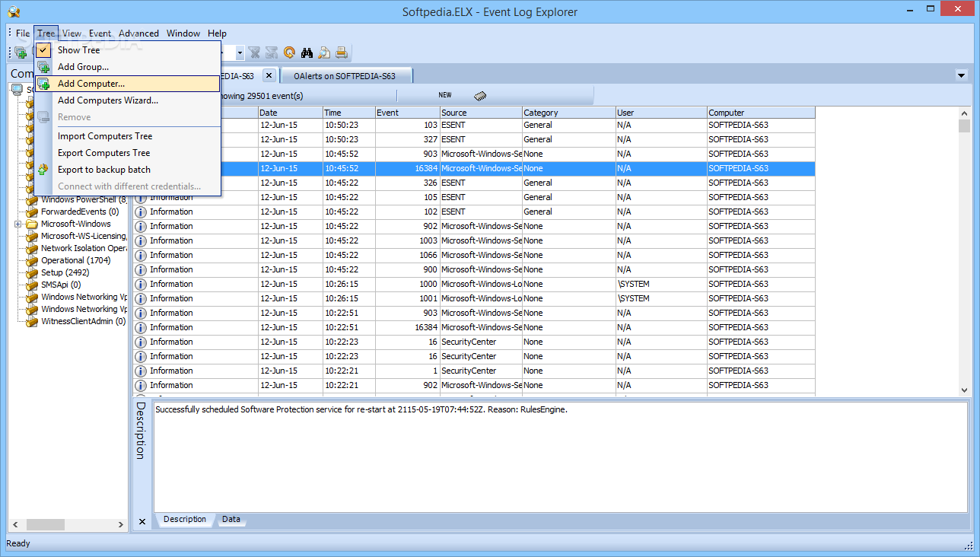Open the View menu
Viewport: 980px width, 557px height.
click(72, 33)
